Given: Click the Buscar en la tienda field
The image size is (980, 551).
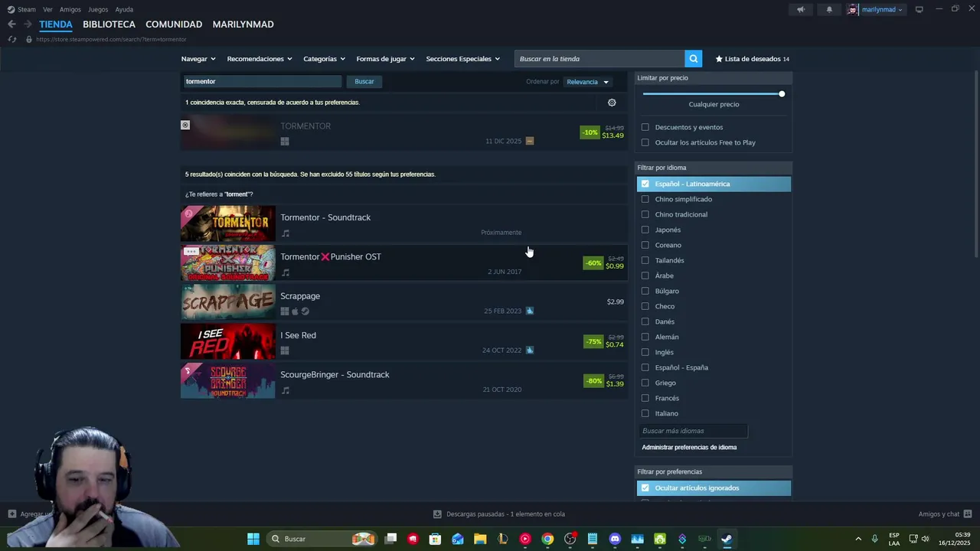Looking at the screenshot, I should click(599, 59).
